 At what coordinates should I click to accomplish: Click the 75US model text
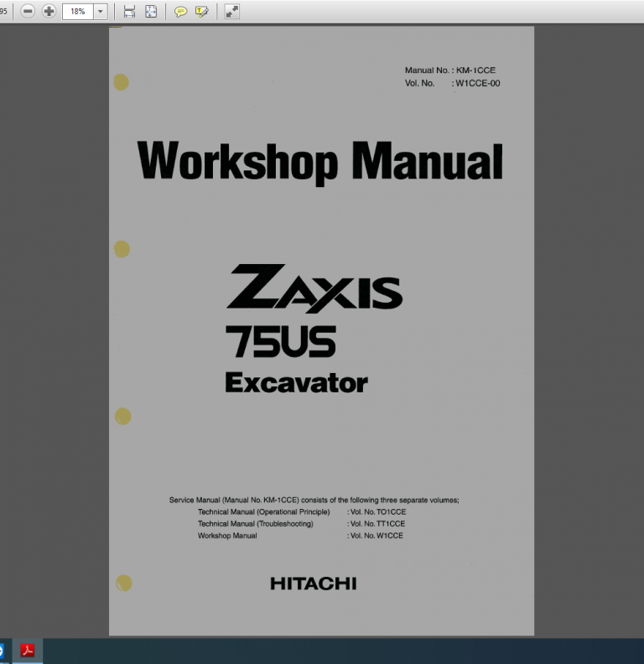coord(281,341)
